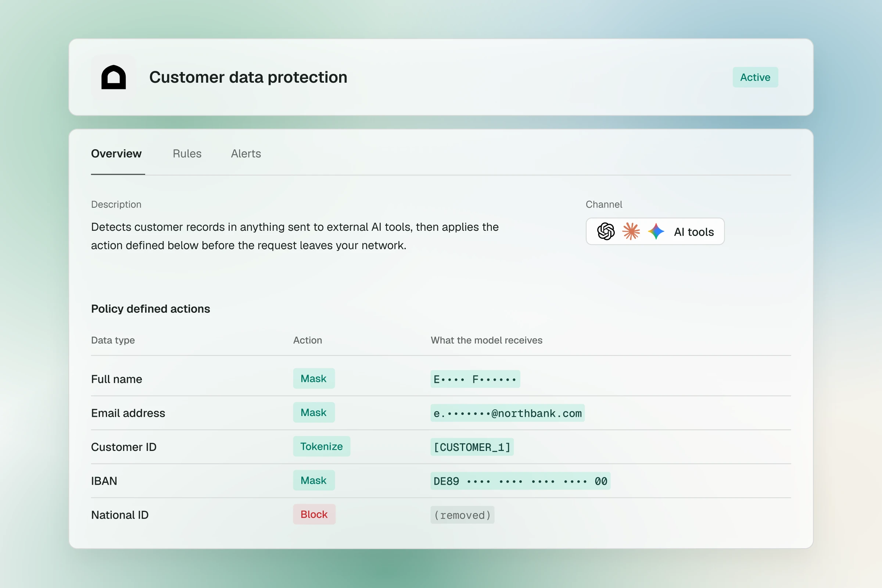Click the National ID data type cell
Image resolution: width=882 pixels, height=588 pixels.
(x=120, y=515)
